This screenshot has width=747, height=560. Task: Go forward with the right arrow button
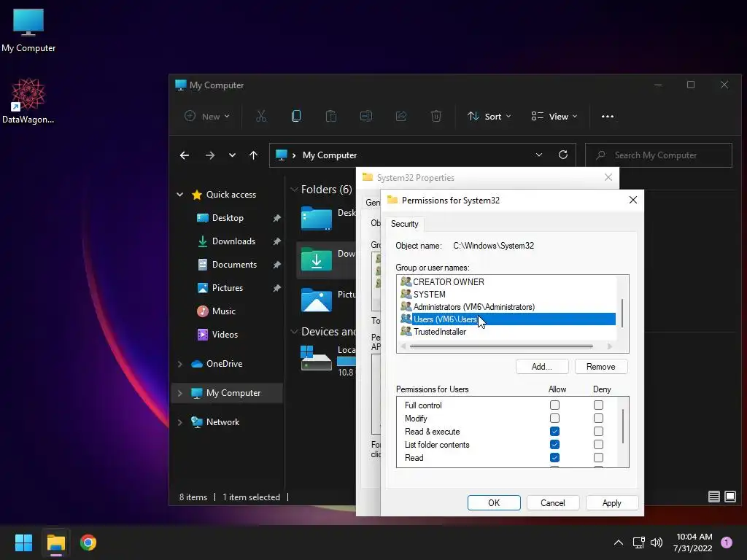(x=209, y=155)
